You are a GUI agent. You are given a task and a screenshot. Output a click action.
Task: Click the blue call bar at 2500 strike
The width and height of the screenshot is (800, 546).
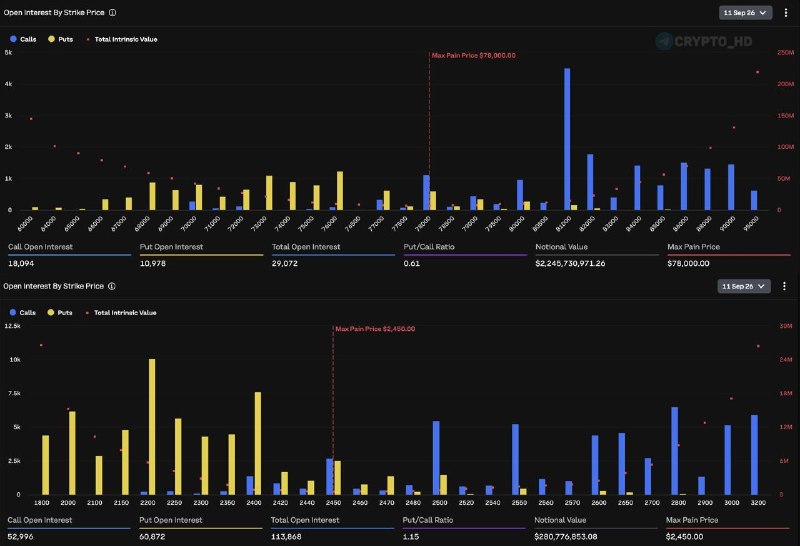pyautogui.click(x=436, y=458)
